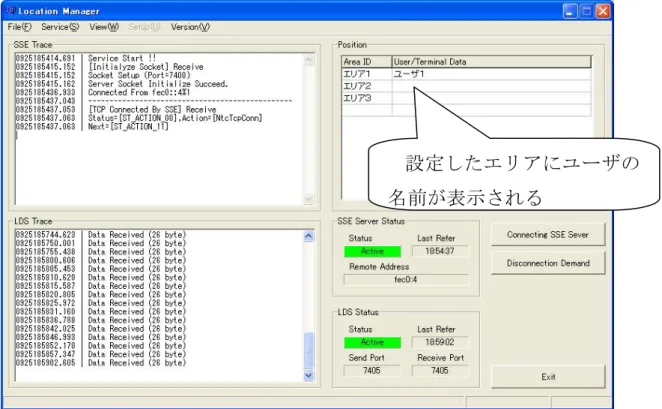Click LDS Trace scrollbar up arrow
Image resolution: width=662 pixels, height=409 pixels.
click(309, 236)
